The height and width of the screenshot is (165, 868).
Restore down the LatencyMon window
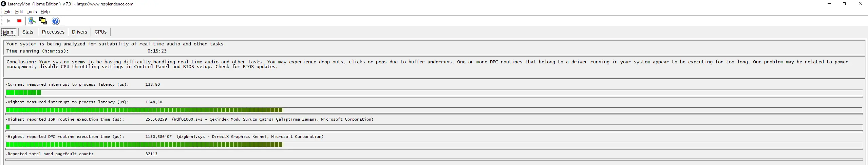[845, 4]
